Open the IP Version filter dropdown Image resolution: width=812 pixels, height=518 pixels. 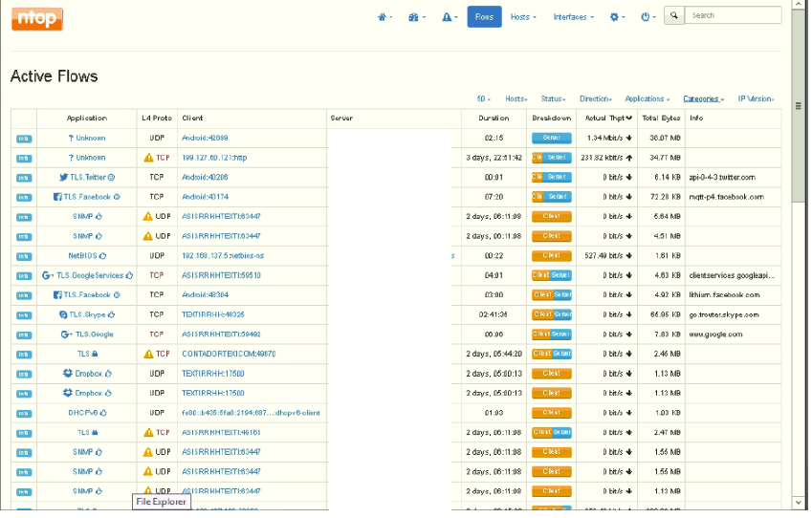pyautogui.click(x=757, y=98)
